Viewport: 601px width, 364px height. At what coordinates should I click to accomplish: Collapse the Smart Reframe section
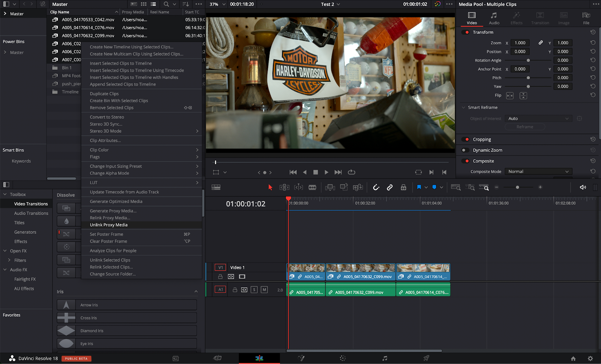click(x=464, y=107)
